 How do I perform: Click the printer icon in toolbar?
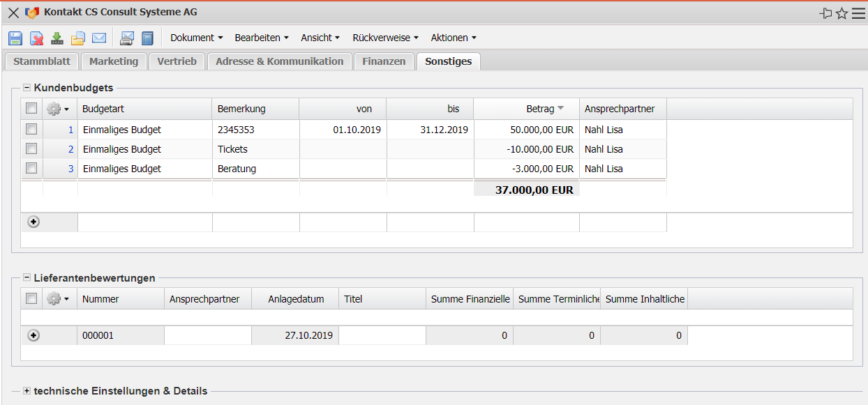[127, 38]
